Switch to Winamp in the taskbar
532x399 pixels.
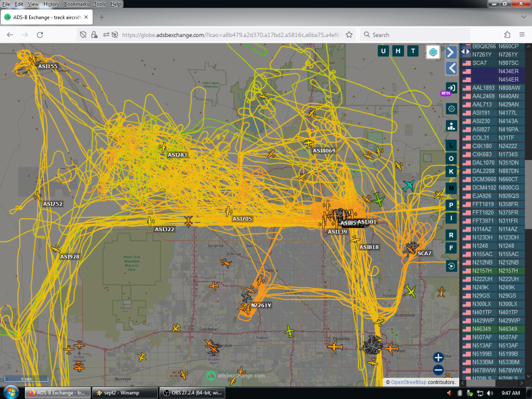(125, 393)
